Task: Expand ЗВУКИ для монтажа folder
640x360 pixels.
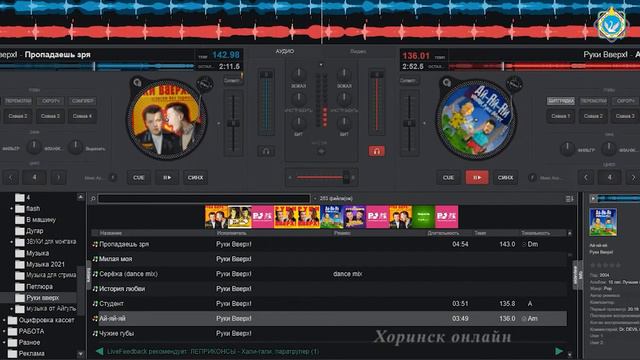Action: 11,242
